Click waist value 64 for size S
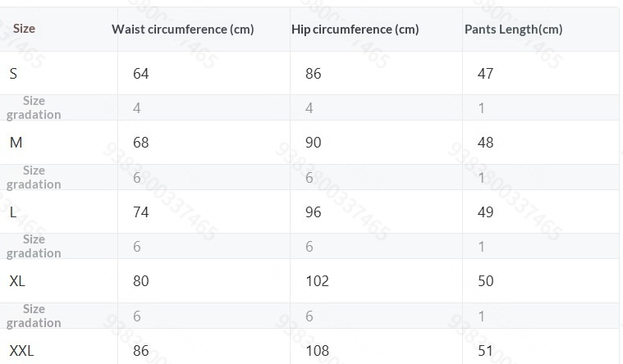 [141, 74]
